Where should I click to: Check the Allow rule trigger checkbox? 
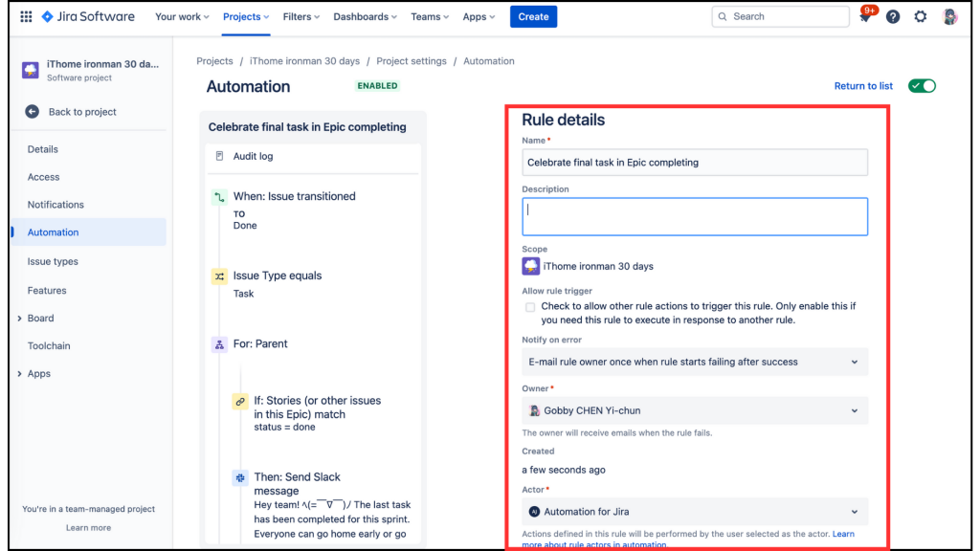tap(530, 307)
